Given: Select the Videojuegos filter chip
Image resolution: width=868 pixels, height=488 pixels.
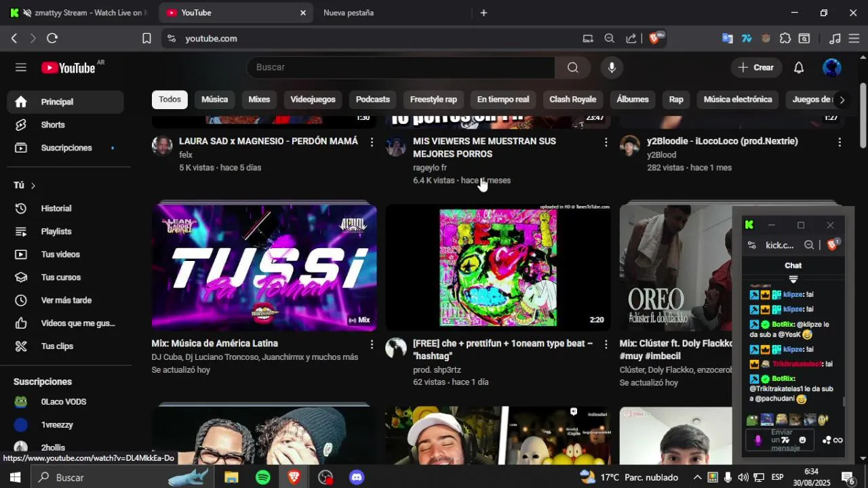Looking at the screenshot, I should [x=313, y=100].
